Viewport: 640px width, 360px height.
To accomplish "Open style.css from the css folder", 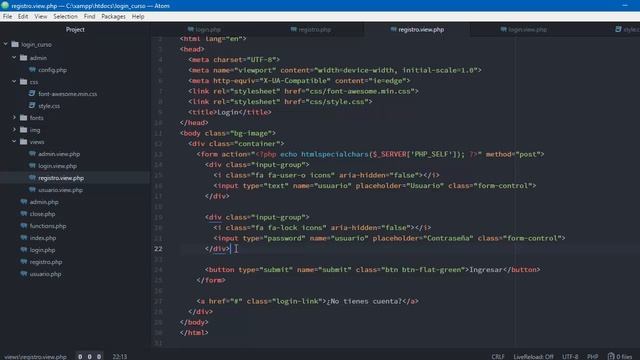I will (49, 106).
